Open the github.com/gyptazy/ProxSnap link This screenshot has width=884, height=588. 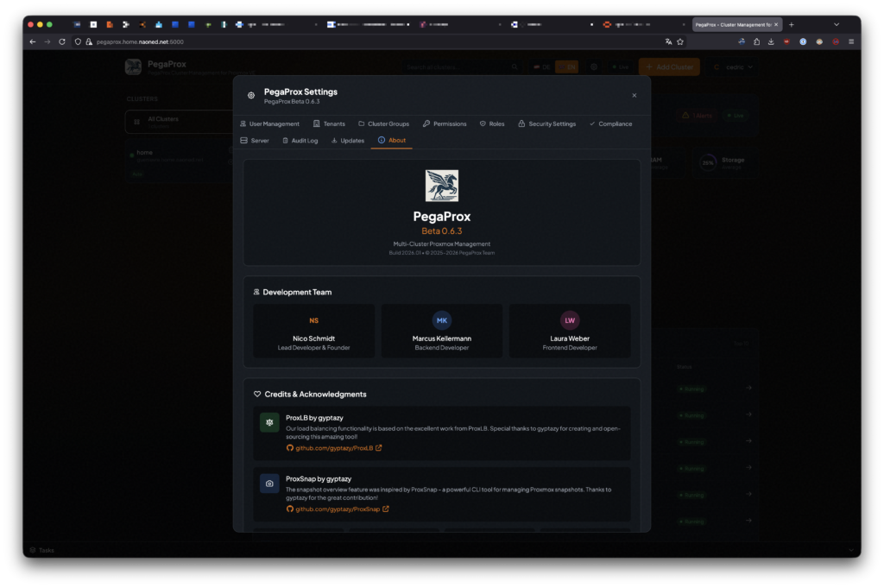pos(338,509)
